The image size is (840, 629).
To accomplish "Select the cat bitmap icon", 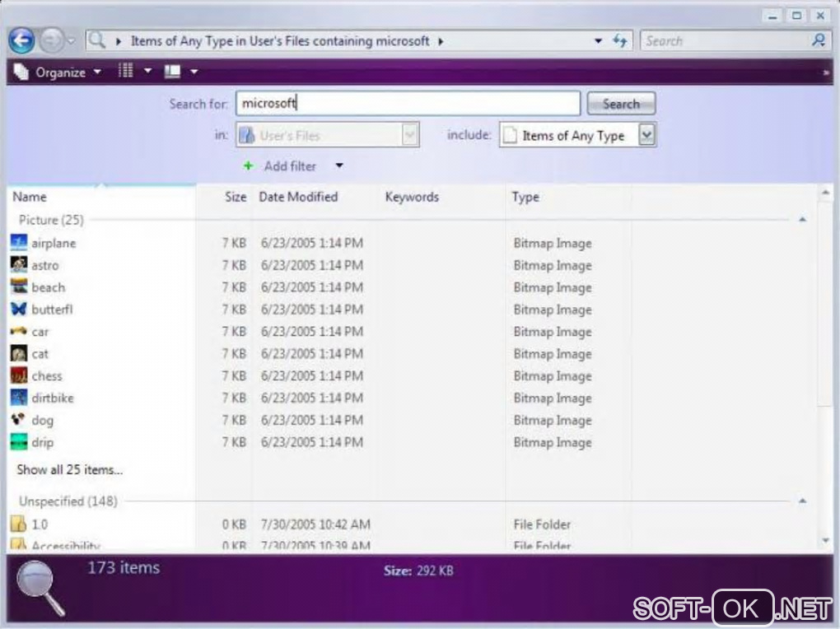I will coord(19,353).
